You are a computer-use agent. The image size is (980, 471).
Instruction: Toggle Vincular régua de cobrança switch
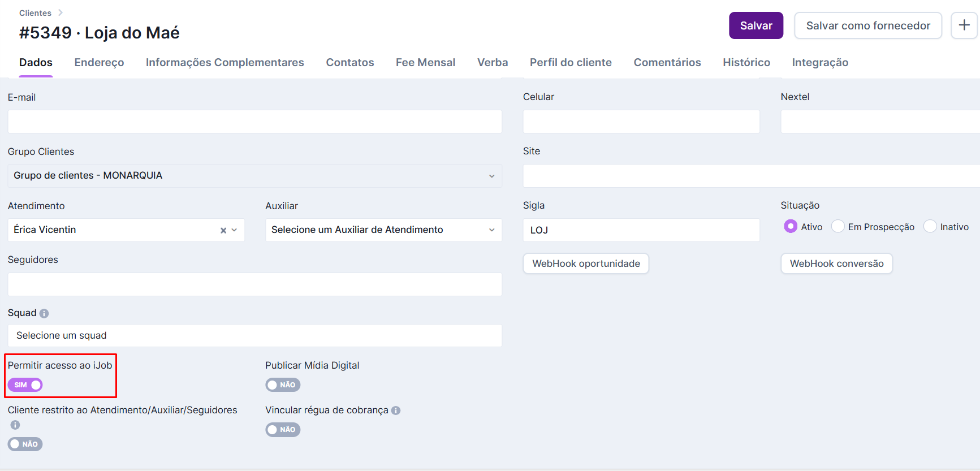[283, 430]
